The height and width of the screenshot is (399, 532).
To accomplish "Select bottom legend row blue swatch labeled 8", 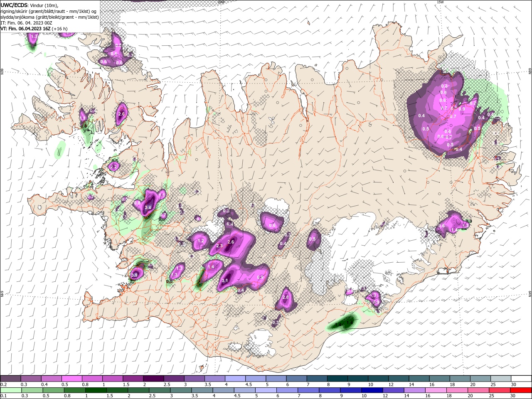I will (330, 390).
